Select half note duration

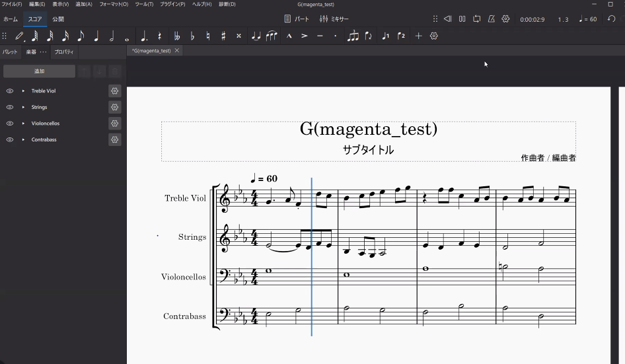click(x=112, y=36)
